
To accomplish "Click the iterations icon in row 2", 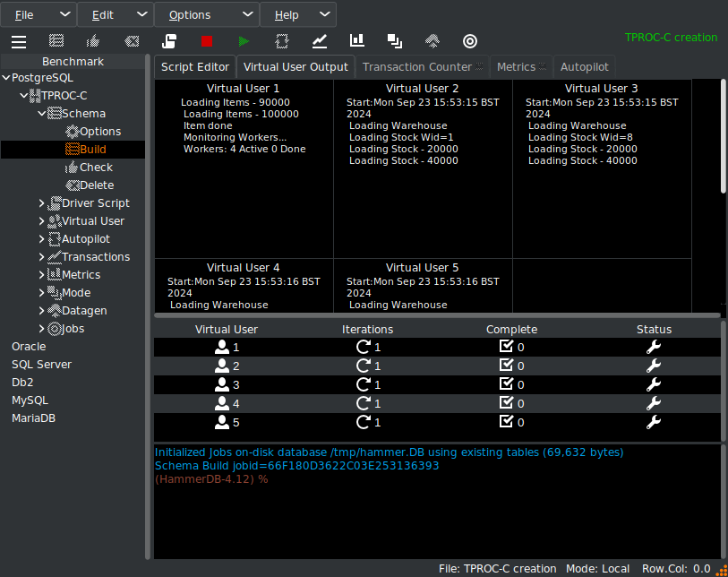I will [363, 366].
